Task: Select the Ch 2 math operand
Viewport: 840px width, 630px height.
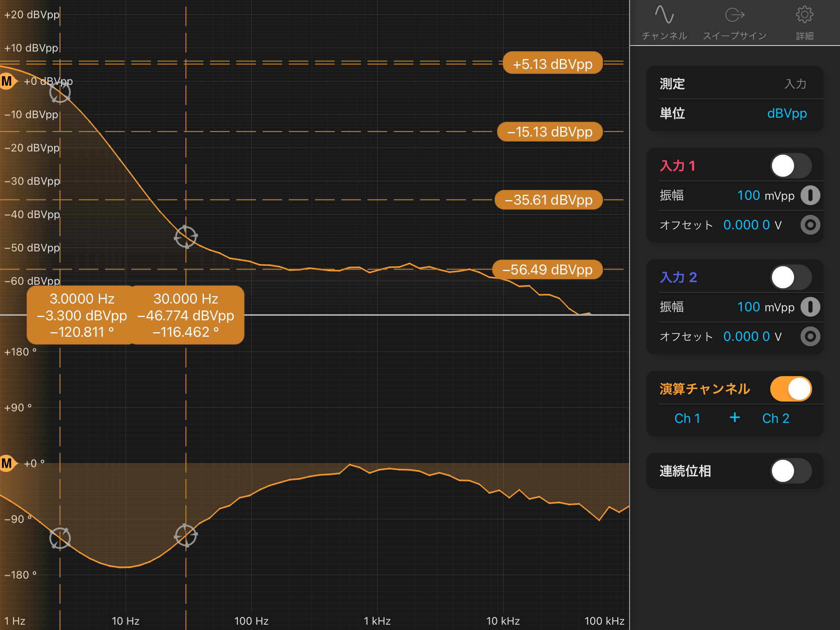Action: (x=776, y=418)
